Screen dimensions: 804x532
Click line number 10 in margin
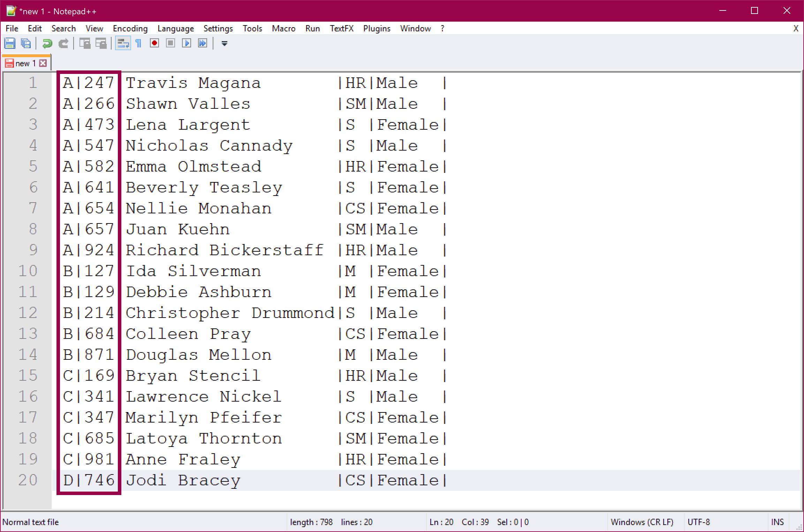[x=28, y=271]
